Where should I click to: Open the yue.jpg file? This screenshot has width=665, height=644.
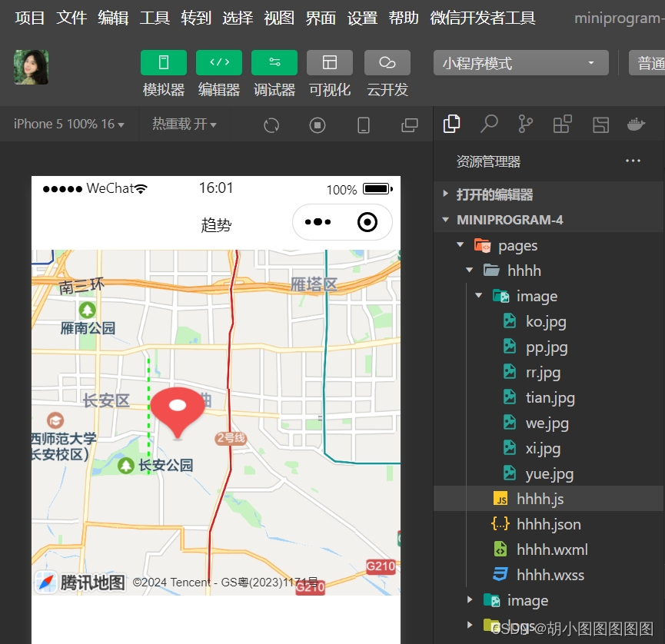tap(550, 473)
